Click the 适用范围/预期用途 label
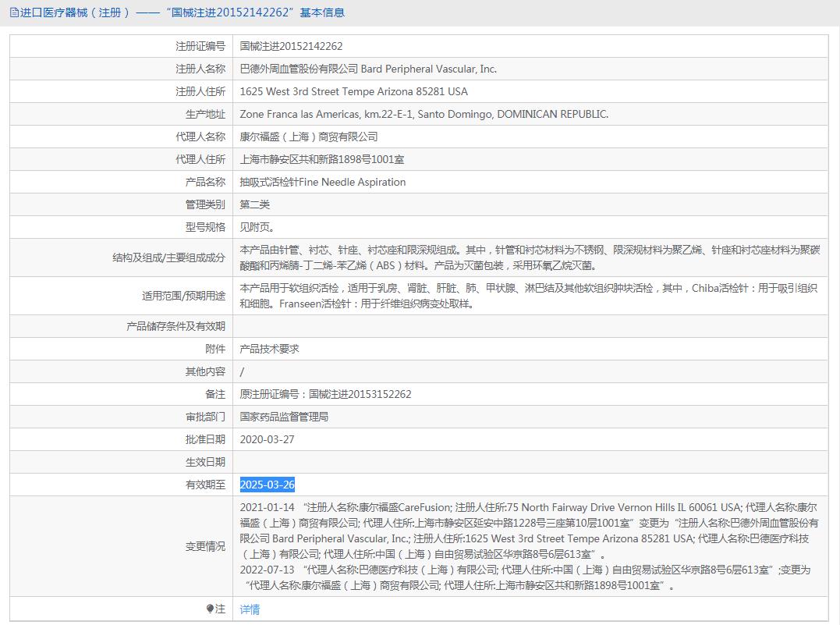840x625 pixels. [183, 296]
